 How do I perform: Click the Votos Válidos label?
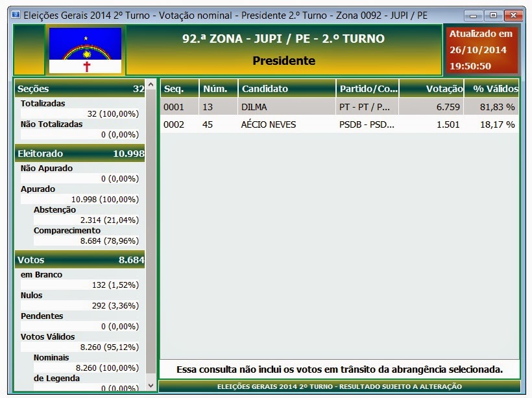47,337
